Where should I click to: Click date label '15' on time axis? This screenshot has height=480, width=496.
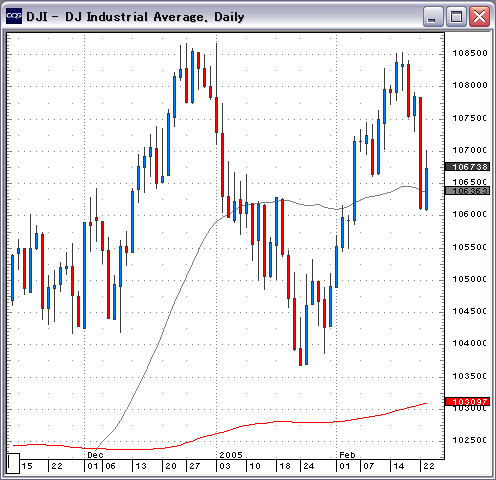[27, 466]
